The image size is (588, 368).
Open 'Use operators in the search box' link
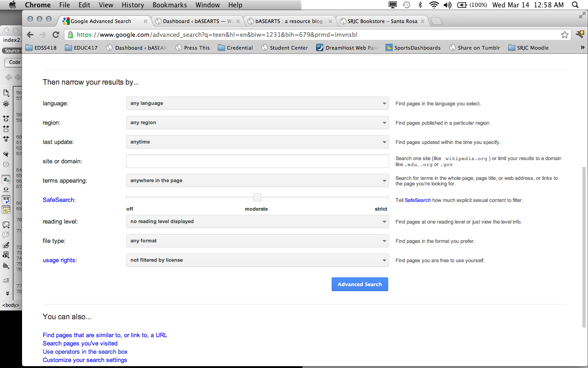85,352
